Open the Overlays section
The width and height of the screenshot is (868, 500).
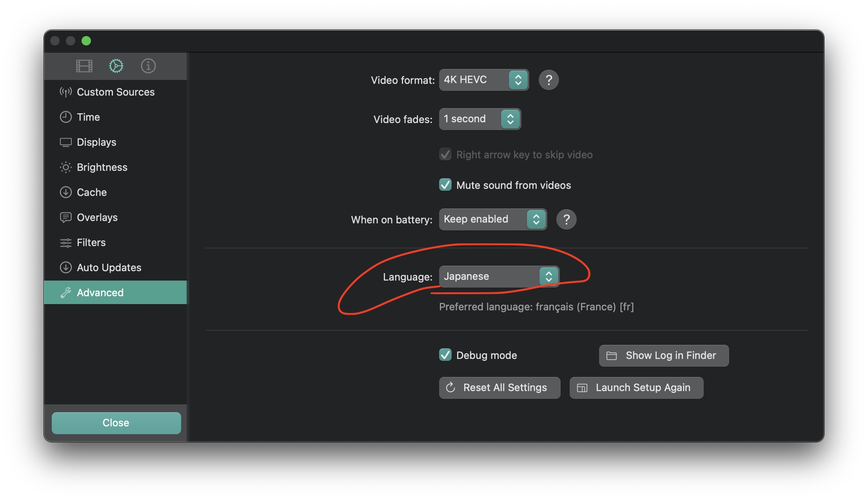click(x=116, y=217)
